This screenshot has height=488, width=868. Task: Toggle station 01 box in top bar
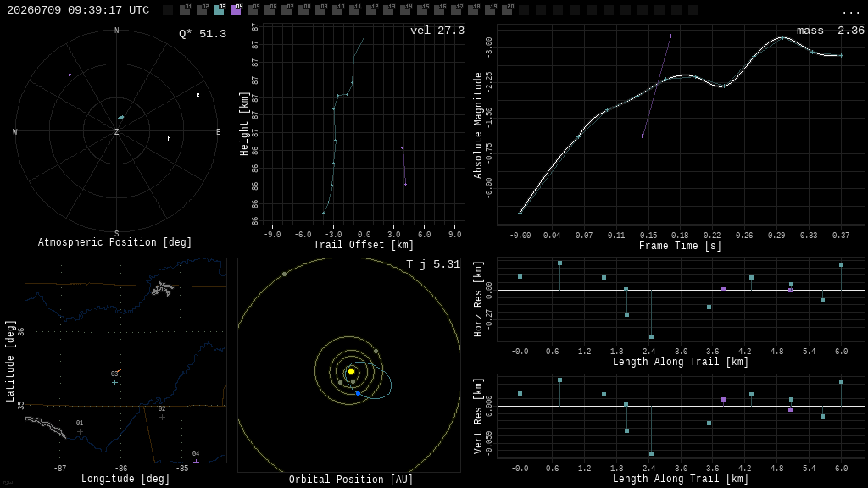click(185, 10)
